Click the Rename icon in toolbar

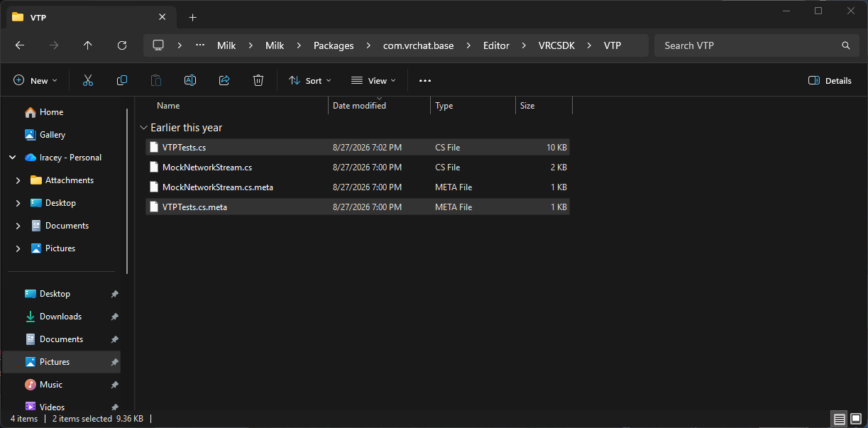click(190, 81)
